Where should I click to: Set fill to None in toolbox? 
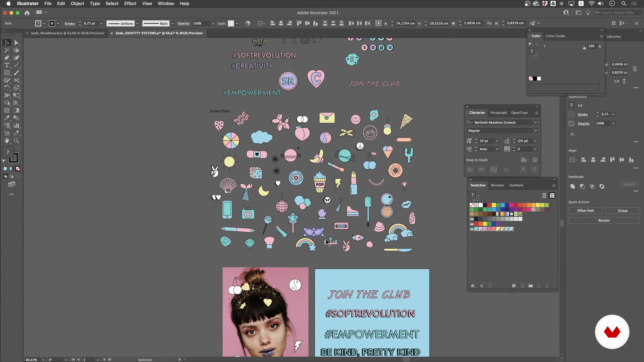18,169
